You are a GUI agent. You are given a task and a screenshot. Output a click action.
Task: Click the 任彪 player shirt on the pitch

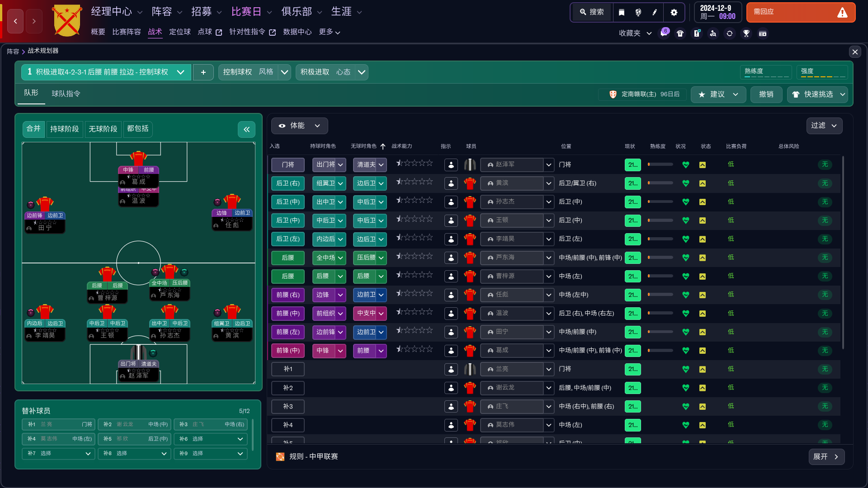(x=232, y=201)
